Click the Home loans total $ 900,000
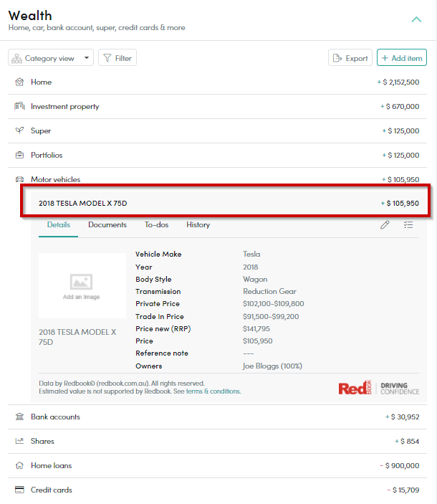 pos(400,466)
